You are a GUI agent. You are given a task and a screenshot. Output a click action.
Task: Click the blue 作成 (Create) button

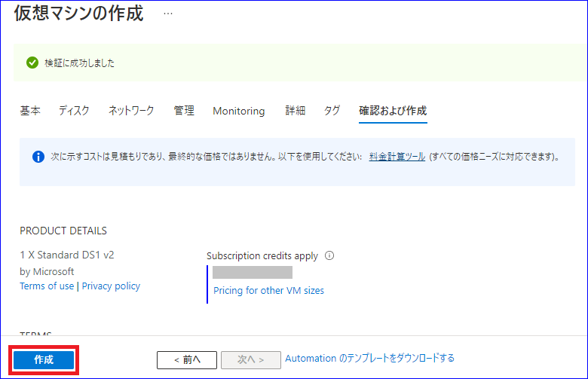tap(44, 360)
